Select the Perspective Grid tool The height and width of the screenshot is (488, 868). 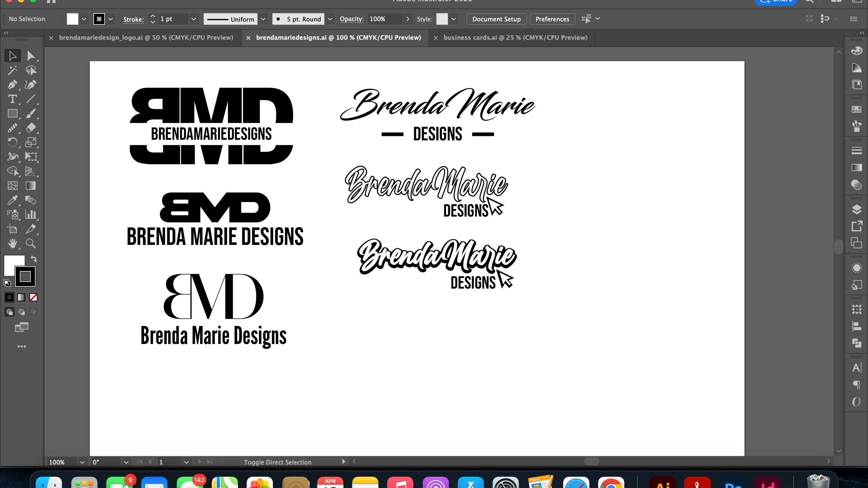(31, 171)
